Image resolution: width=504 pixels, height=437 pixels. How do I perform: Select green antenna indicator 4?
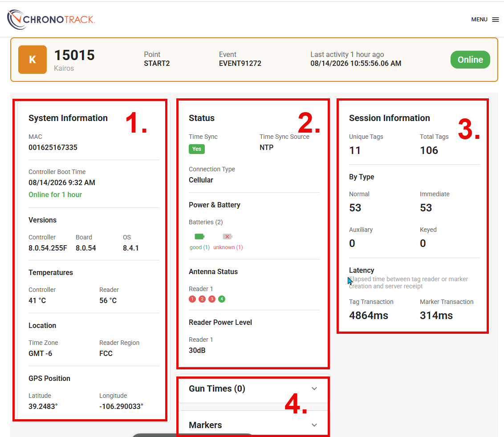222,299
